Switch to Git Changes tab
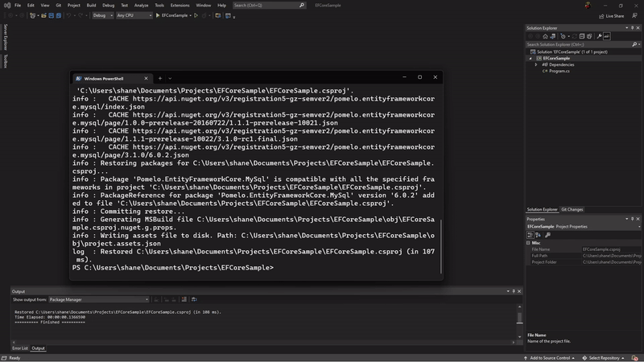The image size is (644, 362). pos(572,210)
